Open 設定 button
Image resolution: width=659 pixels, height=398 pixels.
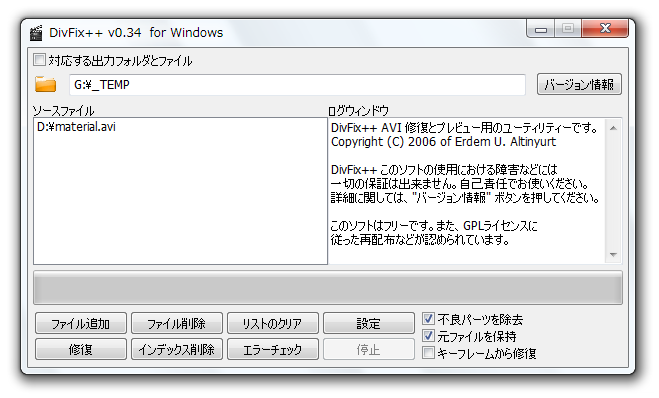point(369,323)
